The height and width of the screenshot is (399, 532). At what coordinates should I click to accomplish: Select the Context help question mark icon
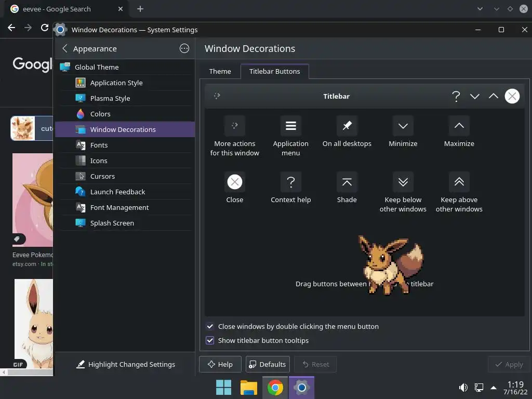(x=291, y=182)
